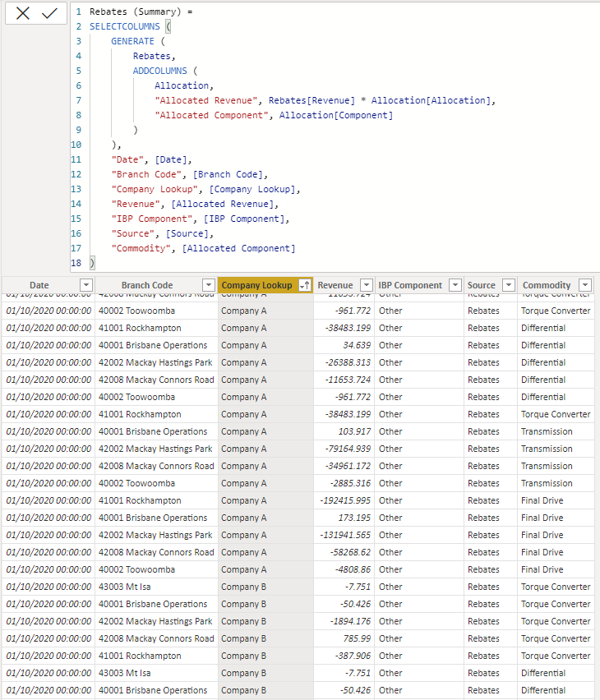Click date cell in the -131941.565 row
This screenshot has width=600, height=700.
coord(48,535)
